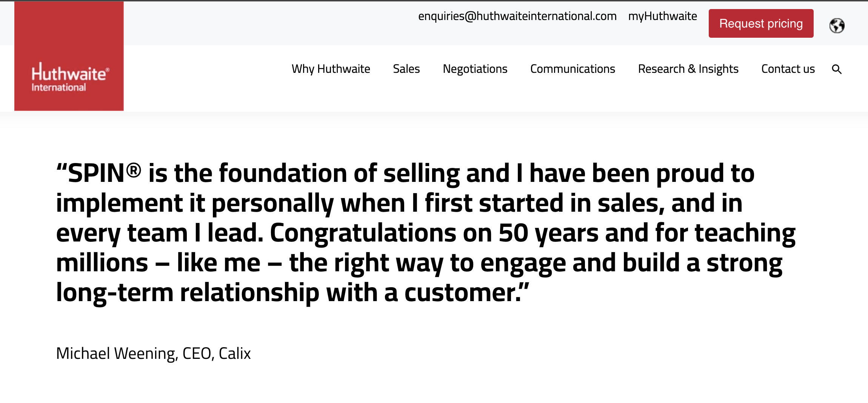The image size is (868, 403).
Task: Expand the Why Huthwaite menu
Action: tap(331, 69)
